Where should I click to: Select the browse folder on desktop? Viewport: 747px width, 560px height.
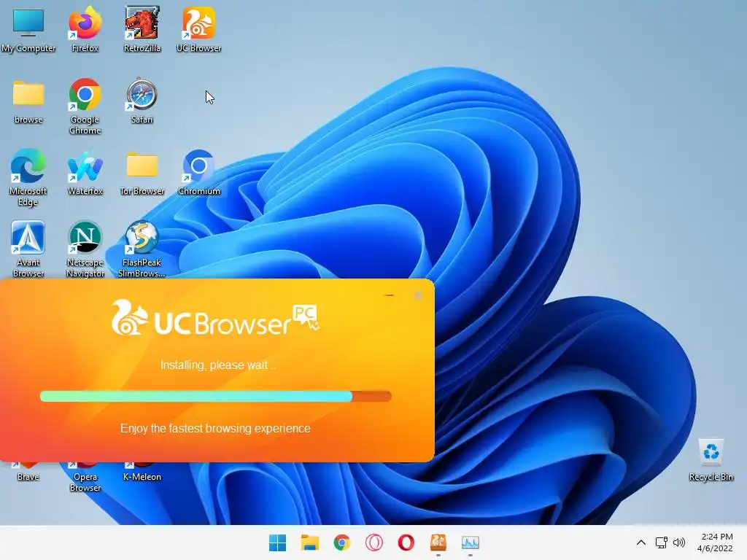(28, 101)
